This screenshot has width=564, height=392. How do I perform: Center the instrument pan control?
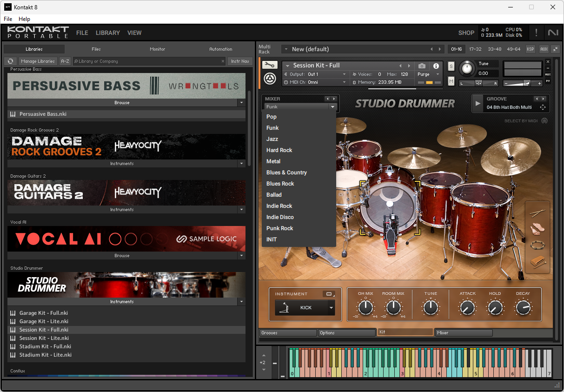point(479,83)
